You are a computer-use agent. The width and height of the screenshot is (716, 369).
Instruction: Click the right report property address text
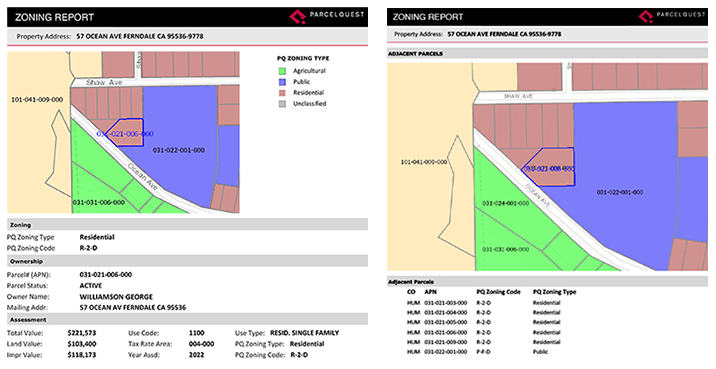pos(504,34)
